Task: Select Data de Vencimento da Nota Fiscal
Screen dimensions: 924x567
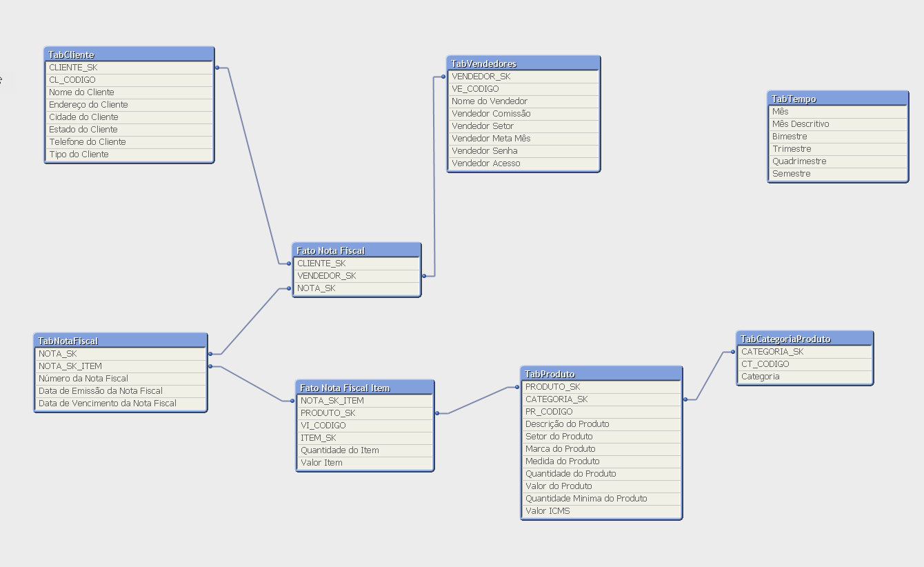Action: pos(121,404)
